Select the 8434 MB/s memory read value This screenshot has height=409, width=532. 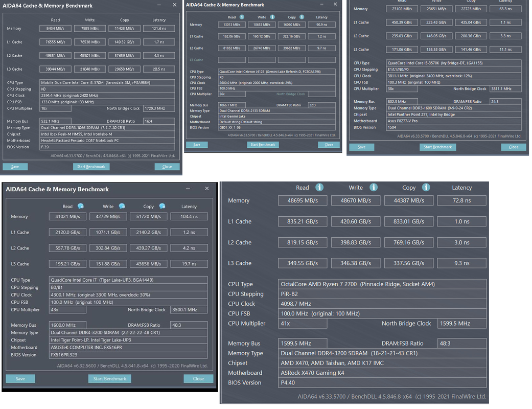coord(55,29)
